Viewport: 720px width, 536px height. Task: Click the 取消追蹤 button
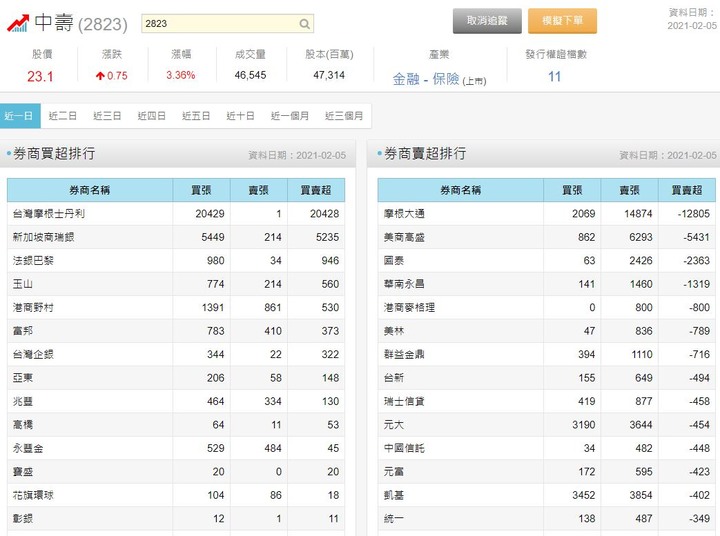(x=487, y=21)
